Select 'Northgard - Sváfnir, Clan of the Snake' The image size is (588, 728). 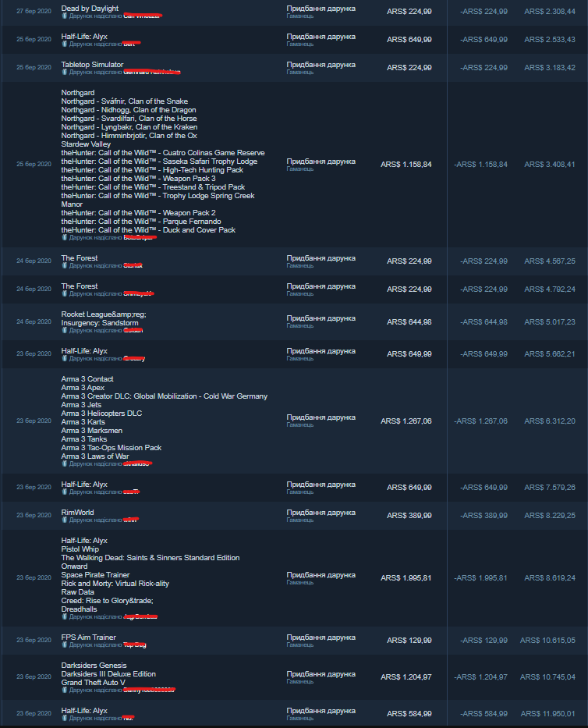[124, 101]
